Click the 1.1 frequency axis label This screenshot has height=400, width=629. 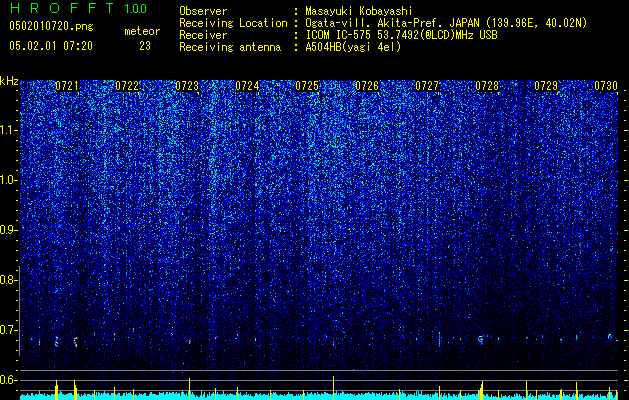[8, 130]
